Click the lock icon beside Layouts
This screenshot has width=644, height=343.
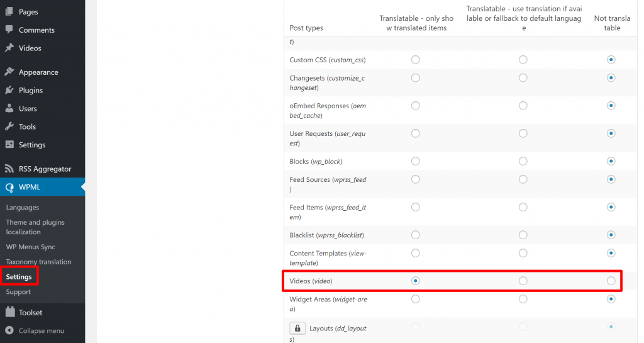[x=297, y=329]
